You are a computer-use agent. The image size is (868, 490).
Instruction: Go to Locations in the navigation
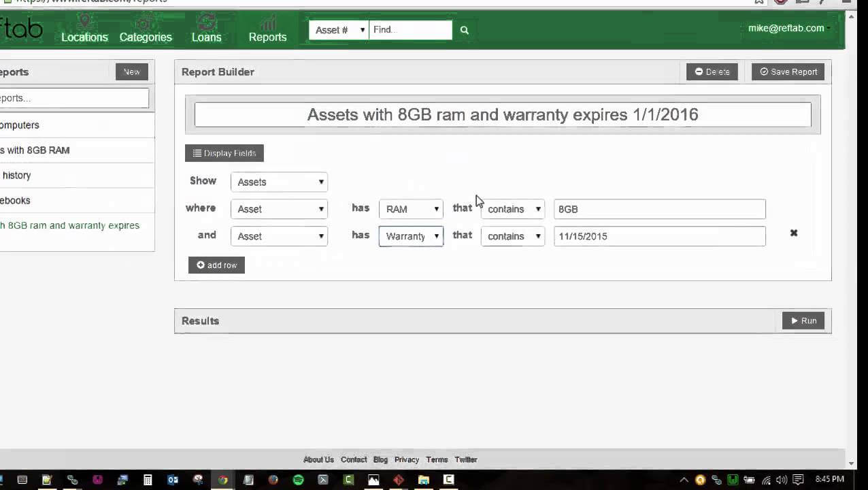84,30
